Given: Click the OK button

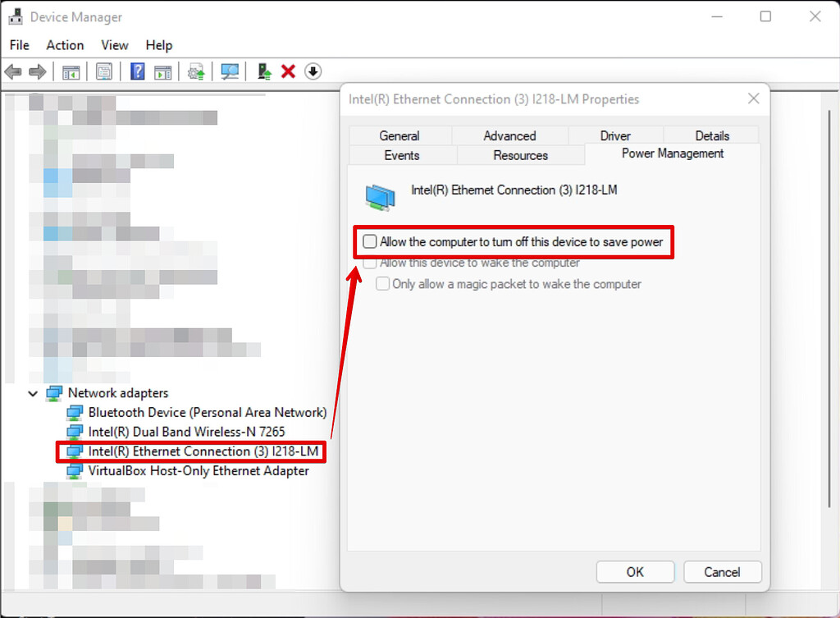Looking at the screenshot, I should [635, 572].
